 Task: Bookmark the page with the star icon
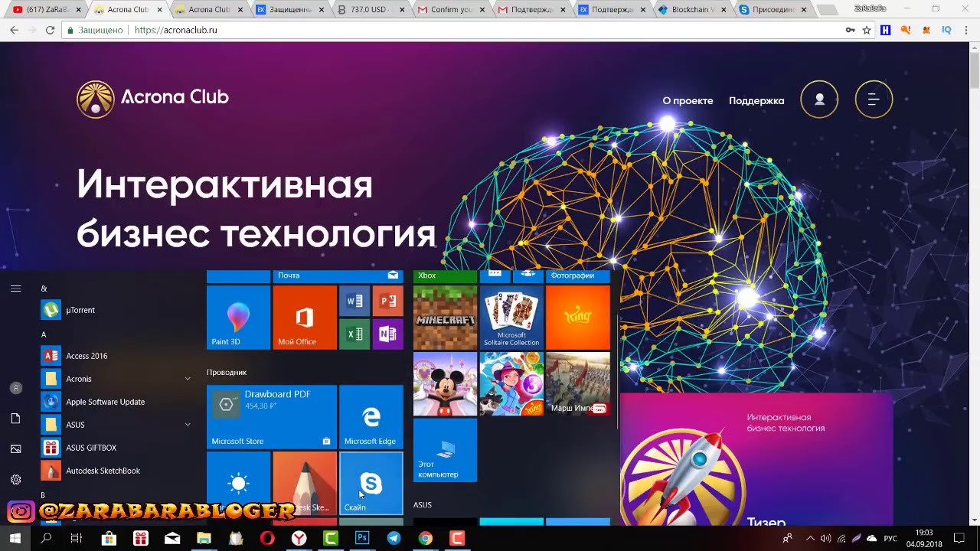[x=867, y=30]
